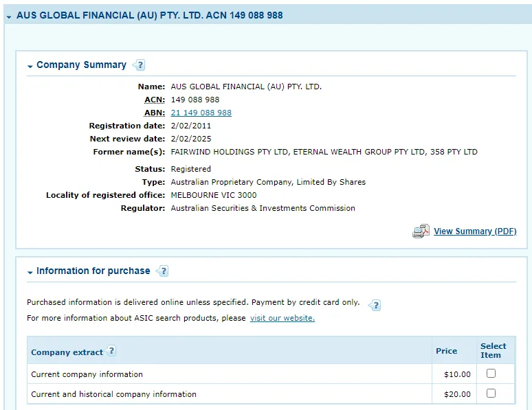Open the View Summary (PDF) link
The image size is (532, 410).
475,231
